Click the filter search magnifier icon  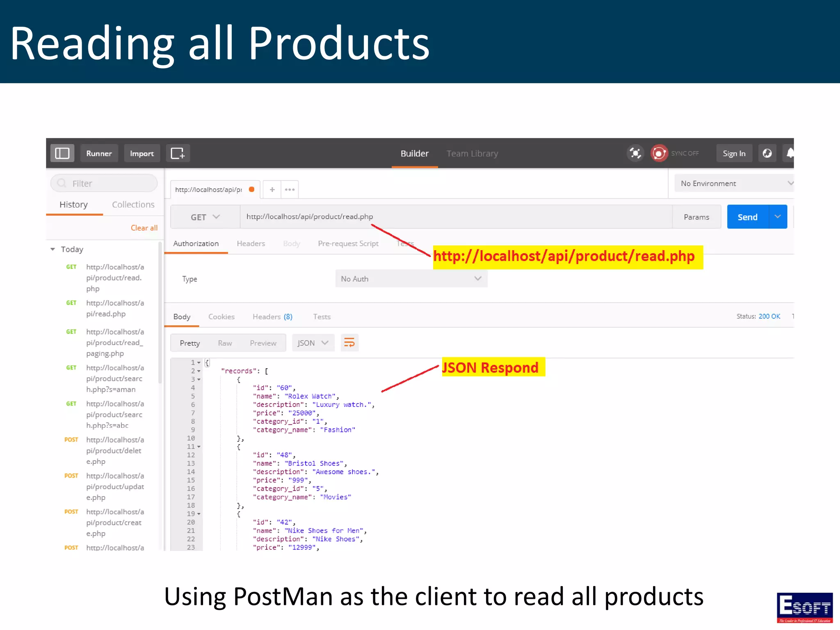coord(62,183)
